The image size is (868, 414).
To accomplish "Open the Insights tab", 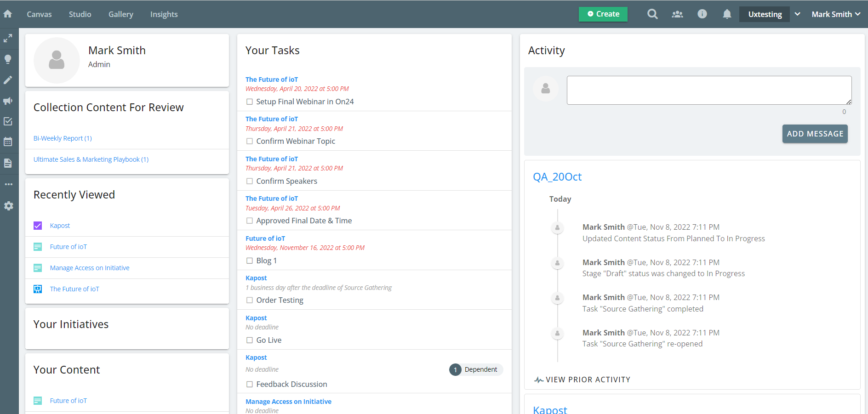I will [x=164, y=14].
